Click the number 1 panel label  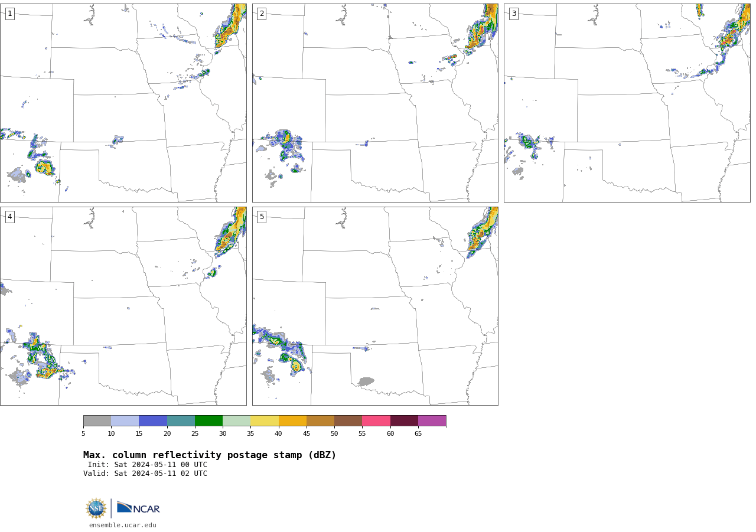[9, 14]
